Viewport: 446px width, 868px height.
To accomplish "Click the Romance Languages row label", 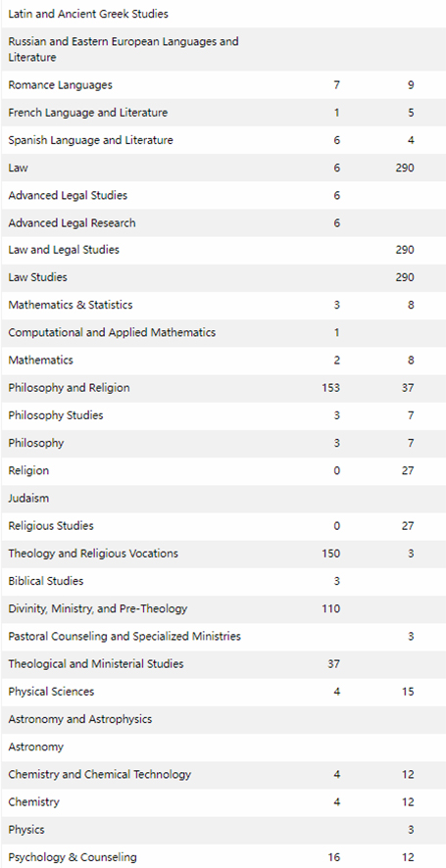I will click(x=60, y=85).
